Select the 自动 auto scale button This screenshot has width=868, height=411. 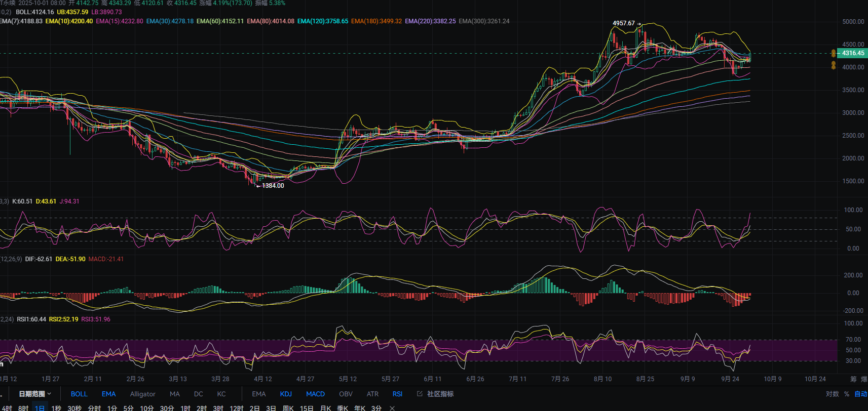click(860, 394)
